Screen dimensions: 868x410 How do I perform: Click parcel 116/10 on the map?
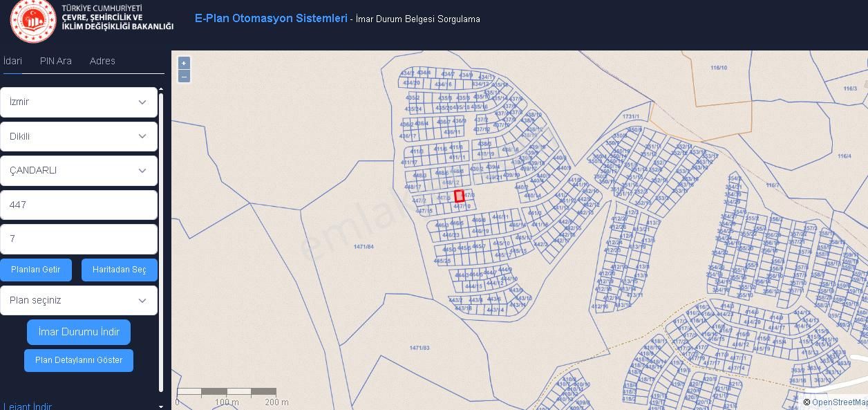pos(719,68)
